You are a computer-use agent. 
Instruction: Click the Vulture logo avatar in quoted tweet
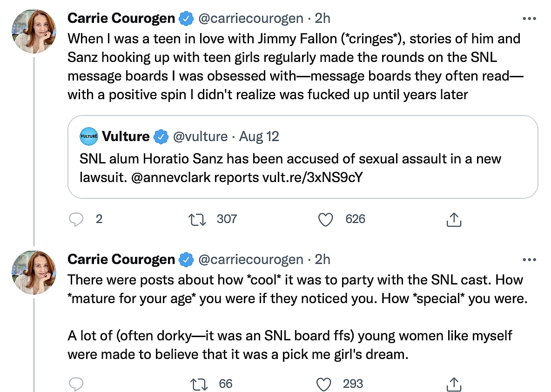click(89, 136)
